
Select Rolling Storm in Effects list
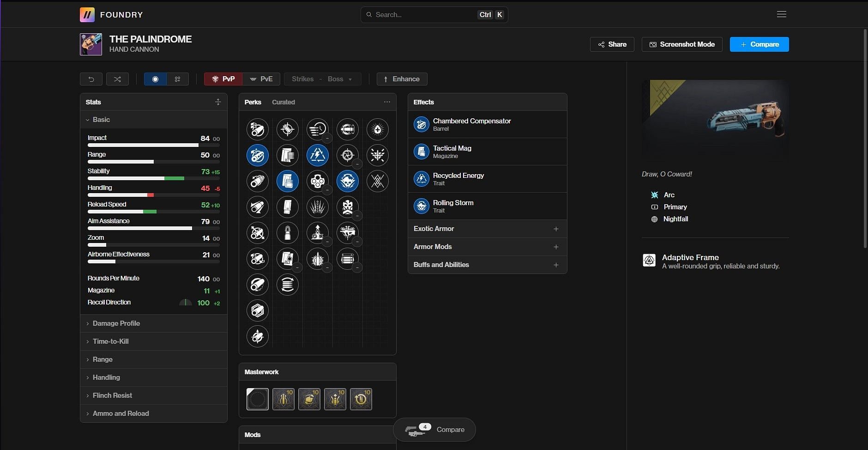click(x=487, y=206)
